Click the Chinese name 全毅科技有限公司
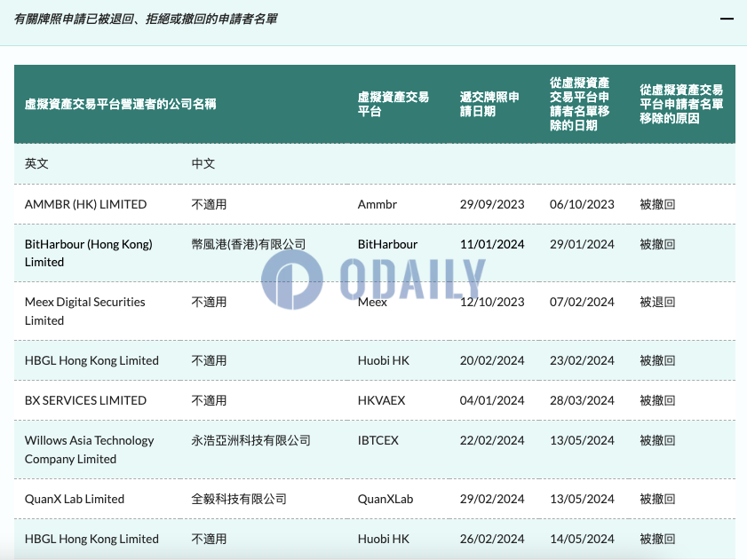Viewport: 747px width, 560px height. pyautogui.click(x=239, y=499)
